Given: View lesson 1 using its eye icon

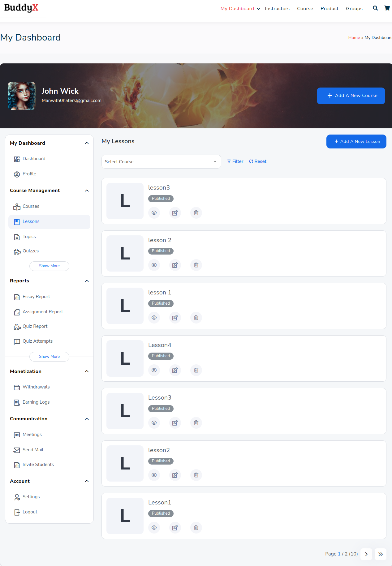Looking at the screenshot, I should [154, 318].
